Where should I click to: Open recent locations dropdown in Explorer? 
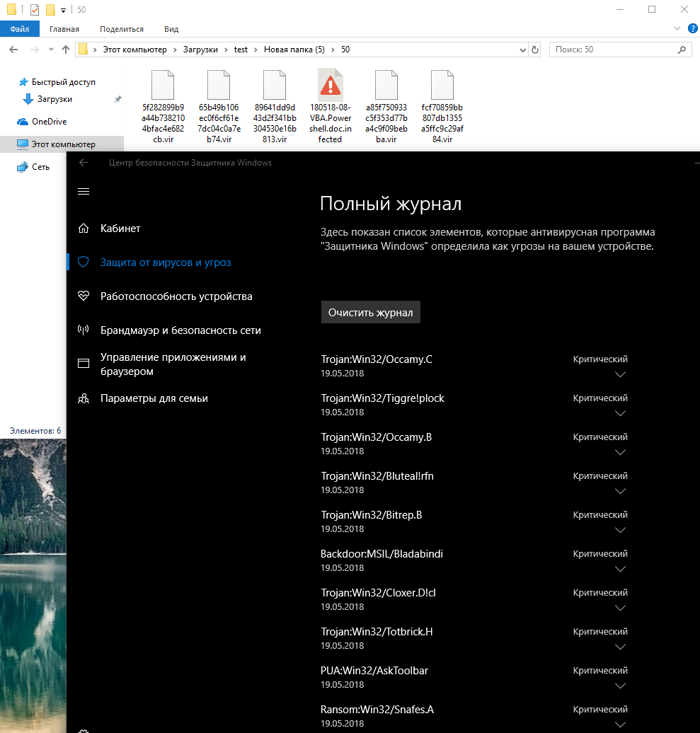(x=51, y=50)
